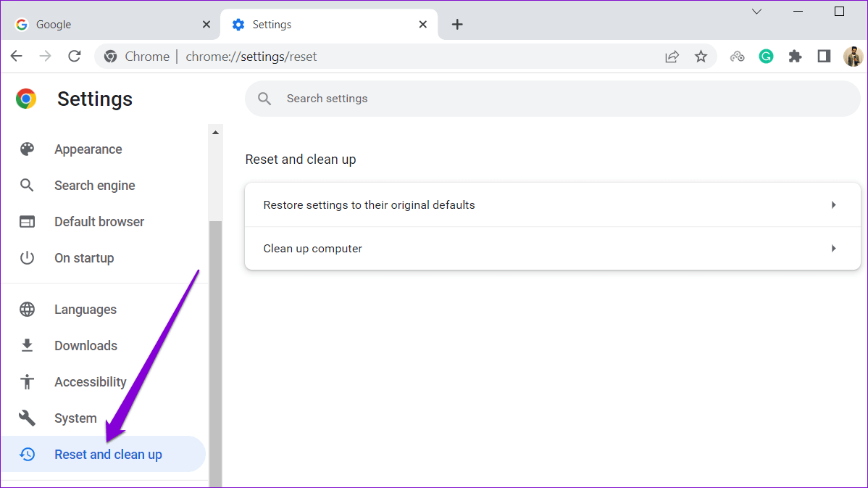Maximize the Chrome window
The height and width of the screenshot is (488, 868).
839,11
